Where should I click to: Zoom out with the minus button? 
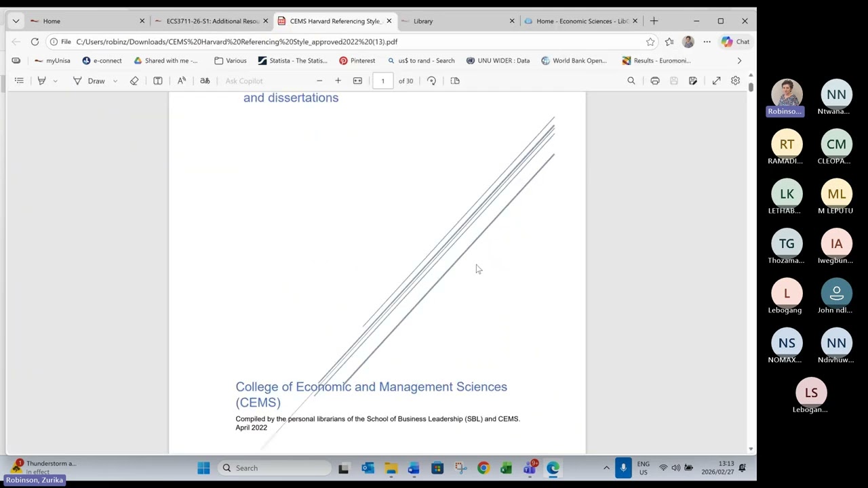point(319,81)
